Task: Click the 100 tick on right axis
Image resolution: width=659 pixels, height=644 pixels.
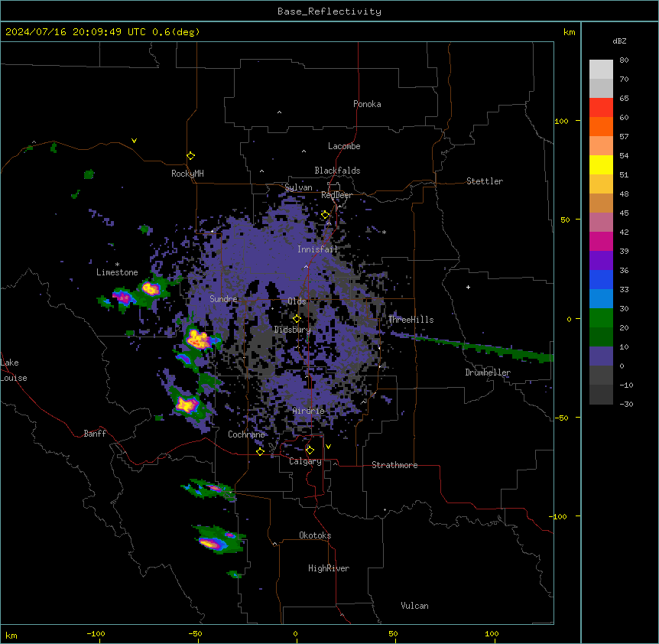Action: point(561,122)
